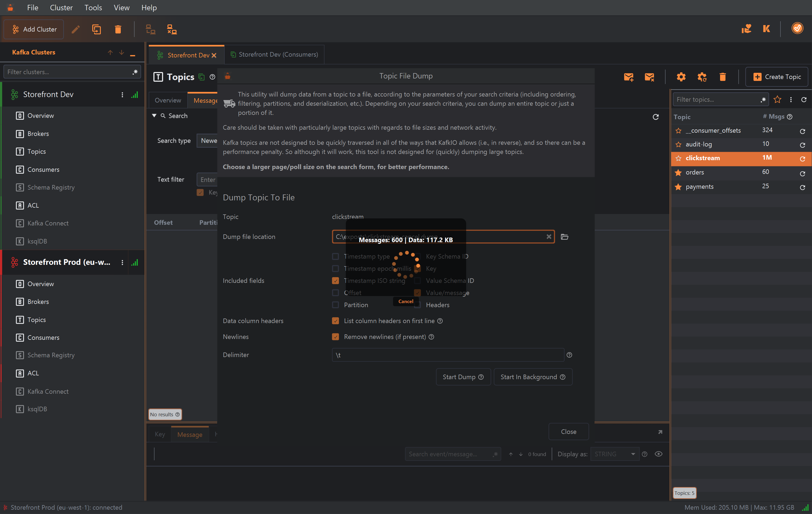
Task: Enable the Headers field checkbox
Action: pyautogui.click(x=418, y=305)
